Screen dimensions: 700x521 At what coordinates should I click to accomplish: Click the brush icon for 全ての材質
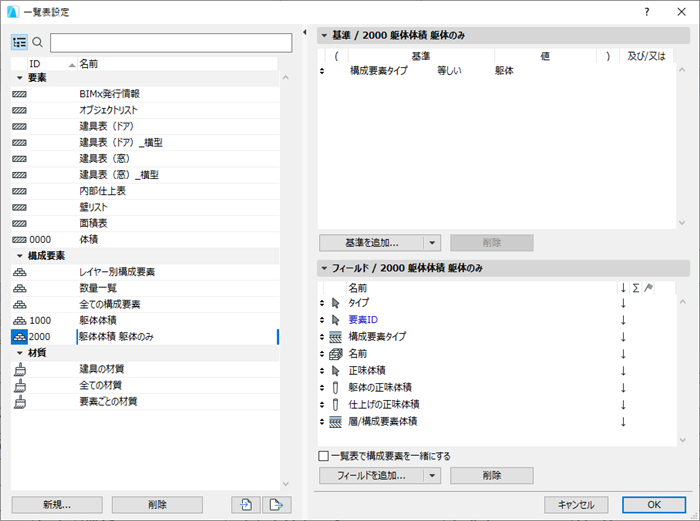20,385
